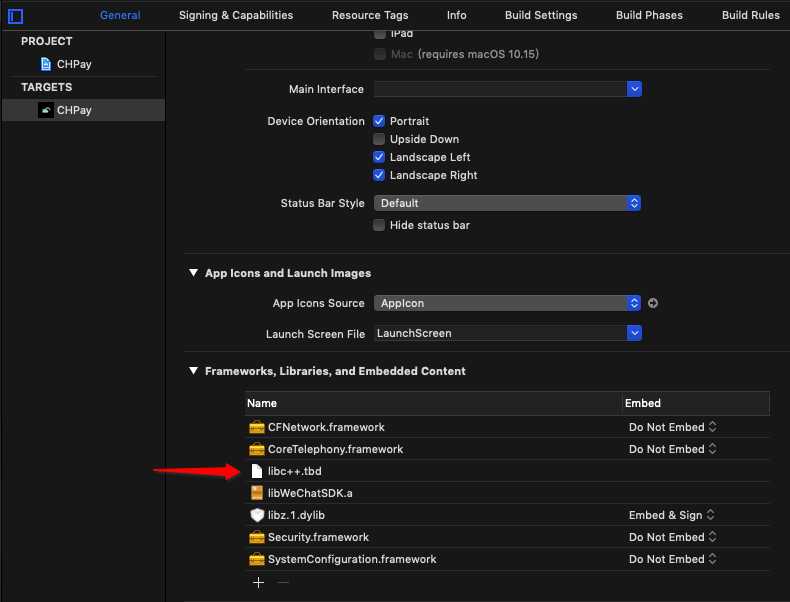Go to AppIcon asset via arrow icon
Viewport: 790px width, 602px height.
tap(652, 303)
